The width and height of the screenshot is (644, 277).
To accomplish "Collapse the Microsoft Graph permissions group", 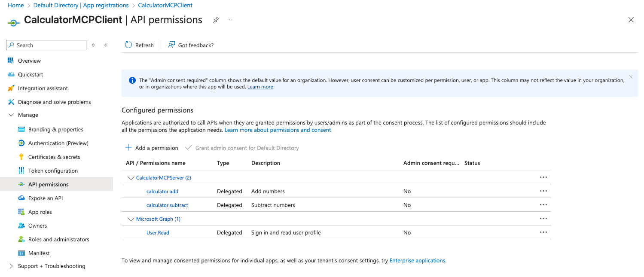I will (131, 219).
